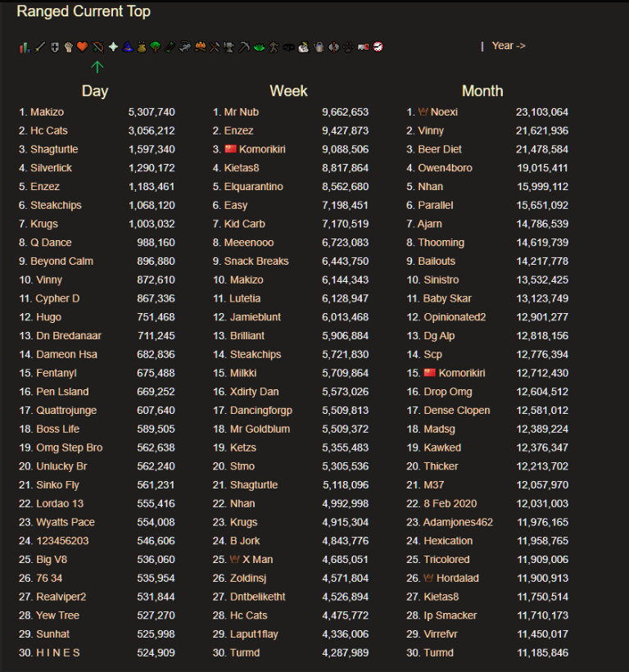
Task: Open Noexi's profile in Month list
Action: [444, 111]
